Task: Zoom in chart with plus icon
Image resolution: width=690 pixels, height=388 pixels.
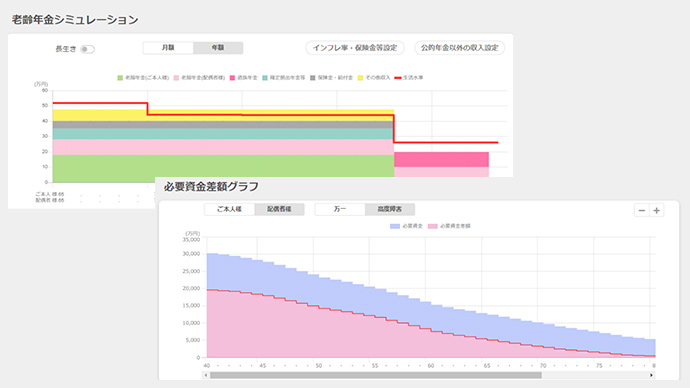Action: [657, 211]
